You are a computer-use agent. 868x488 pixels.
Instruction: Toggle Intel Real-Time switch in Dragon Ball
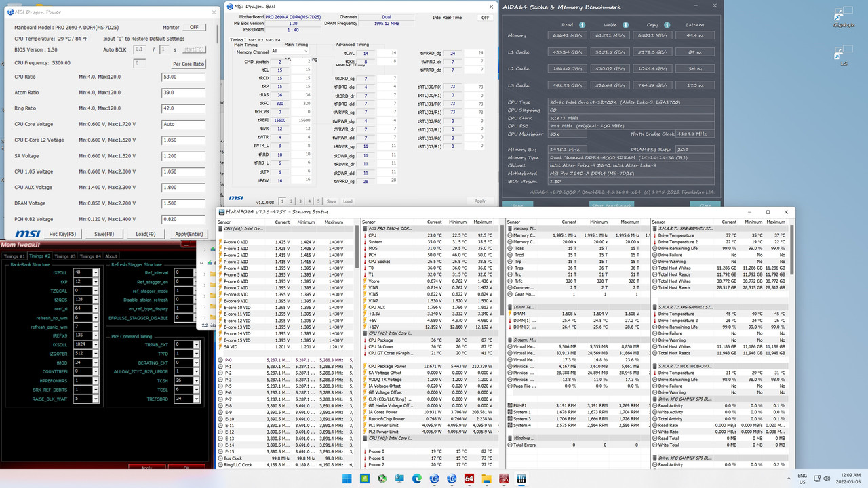click(486, 18)
